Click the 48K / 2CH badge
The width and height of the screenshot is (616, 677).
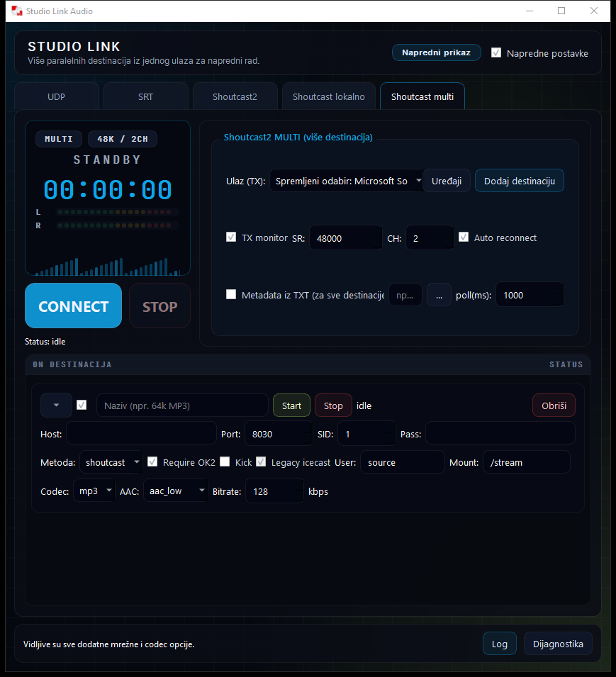[x=123, y=139]
